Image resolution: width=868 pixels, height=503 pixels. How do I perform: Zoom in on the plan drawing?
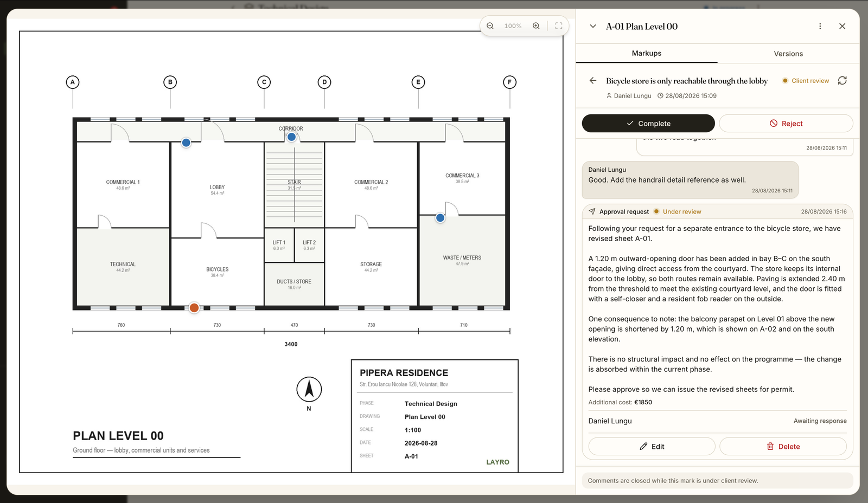point(536,26)
